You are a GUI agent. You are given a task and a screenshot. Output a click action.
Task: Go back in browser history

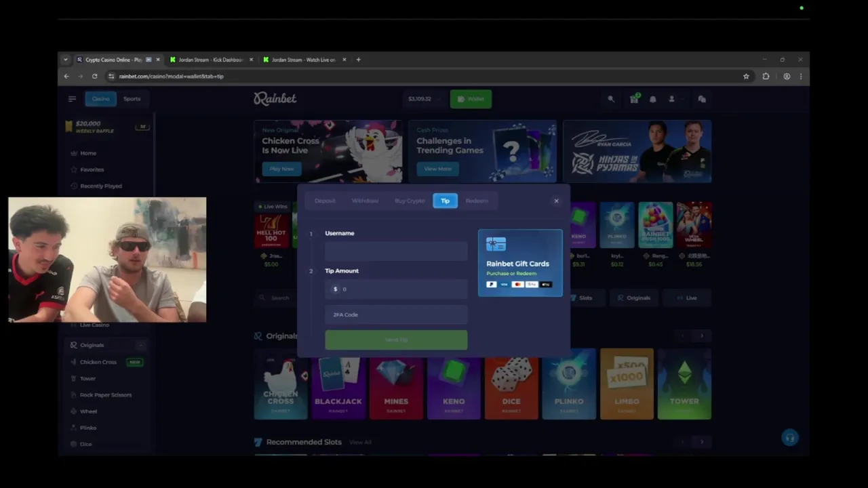[x=66, y=76]
